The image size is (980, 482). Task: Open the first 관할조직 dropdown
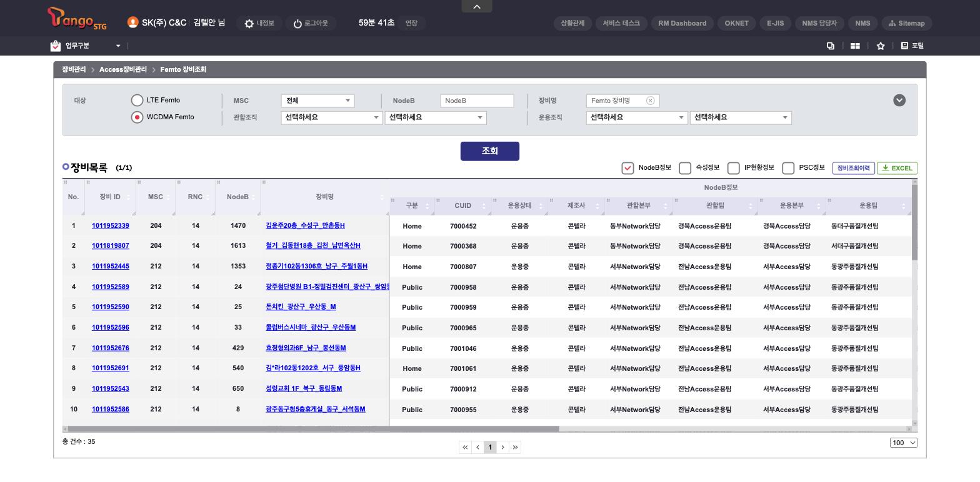click(x=332, y=117)
